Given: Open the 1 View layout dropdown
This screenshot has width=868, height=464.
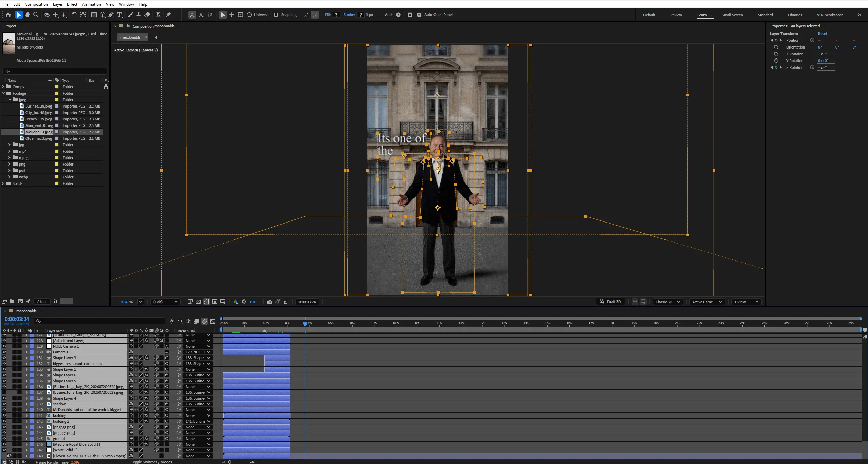Looking at the screenshot, I should click(x=746, y=302).
